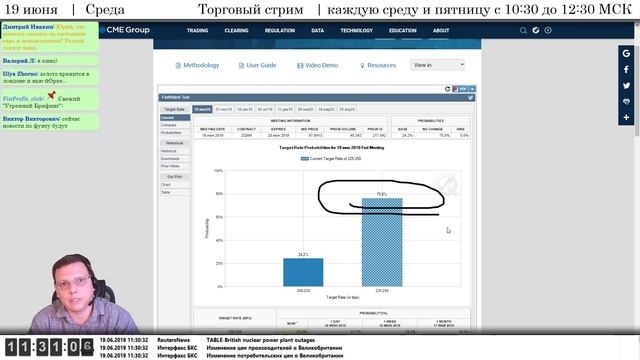
Task: Click Дмитрий Иванов chat message
Action: click(x=49, y=37)
